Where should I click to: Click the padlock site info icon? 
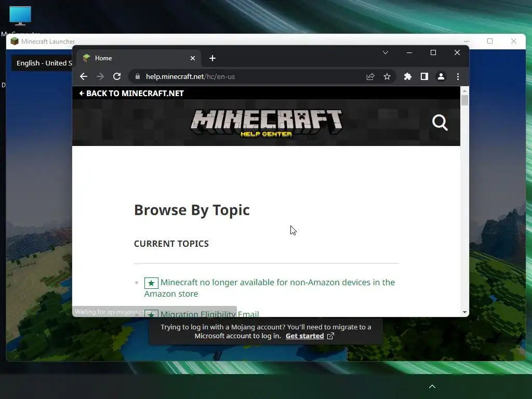tap(137, 77)
